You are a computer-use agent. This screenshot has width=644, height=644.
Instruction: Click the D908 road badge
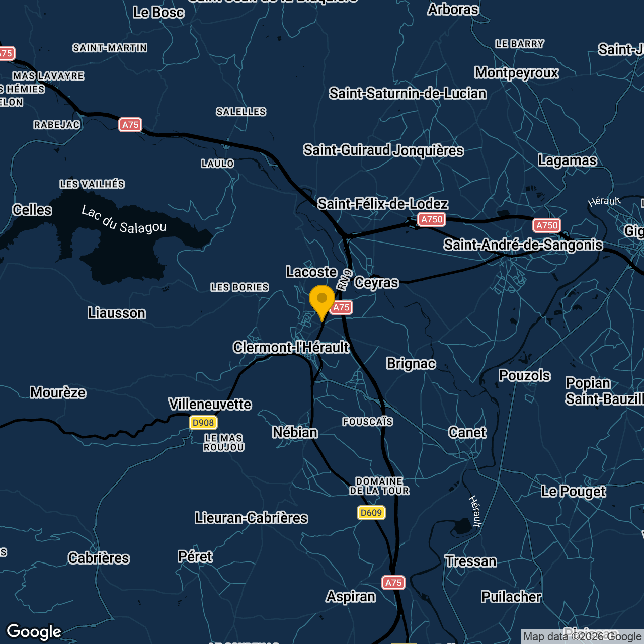(x=203, y=423)
